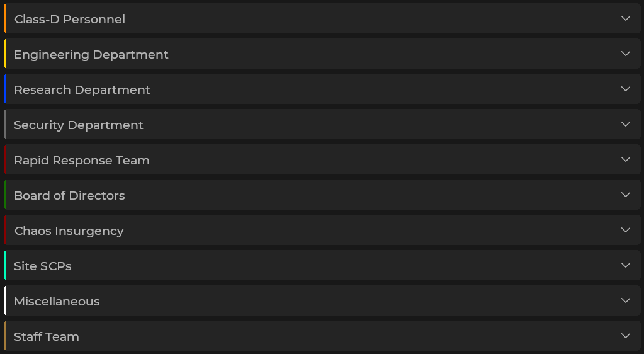Click the chevron beside Engineering Department
The image size is (644, 354).
click(625, 54)
